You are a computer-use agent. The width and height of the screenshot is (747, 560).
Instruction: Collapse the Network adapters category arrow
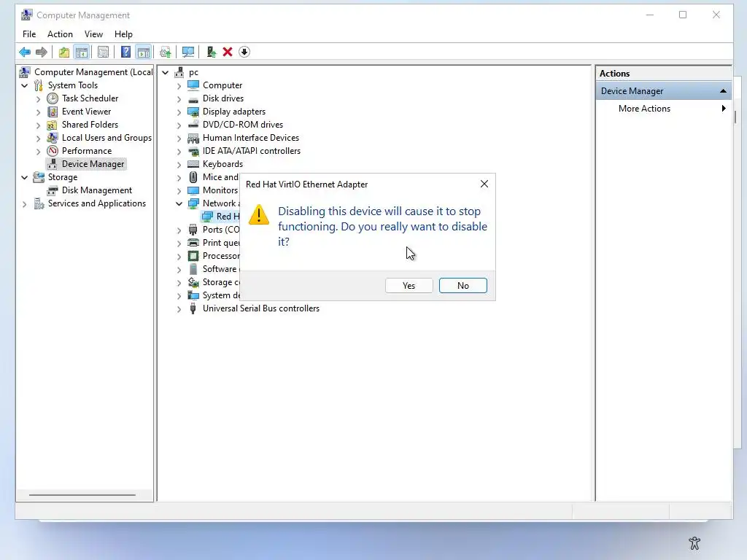(179, 203)
